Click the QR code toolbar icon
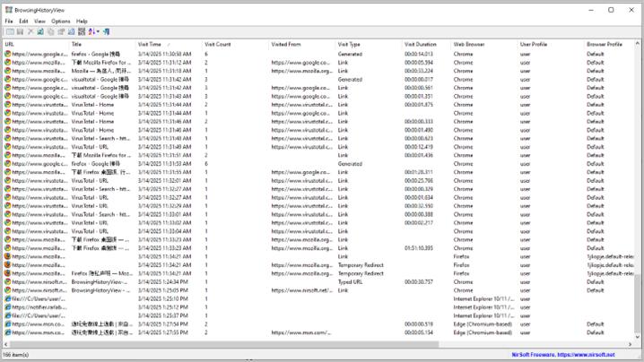The width and height of the screenshot is (644, 362). tap(82, 31)
